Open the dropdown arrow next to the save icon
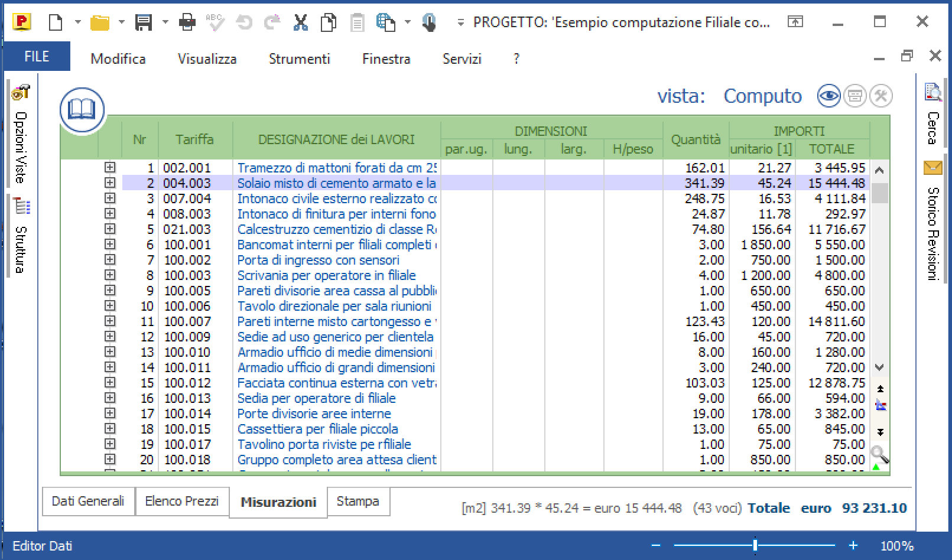This screenshot has height=560, width=952. [x=165, y=22]
